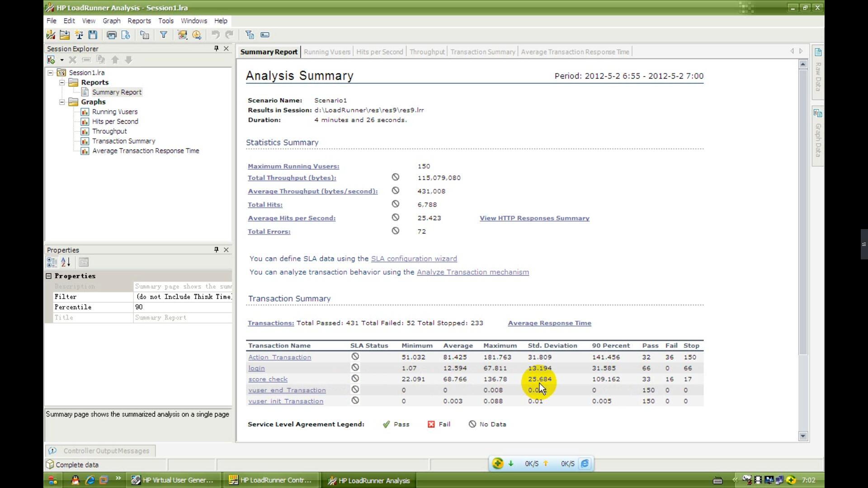This screenshot has height=488, width=868.
Task: Click the duplicate item icon in Session Explorer
Action: [101, 60]
